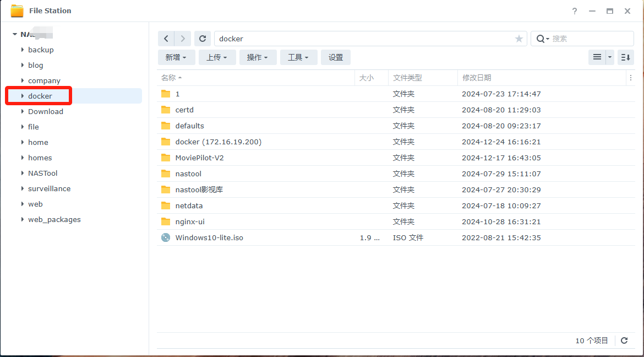Click the 设置 settings button
This screenshot has width=644, height=357.
pyautogui.click(x=336, y=57)
